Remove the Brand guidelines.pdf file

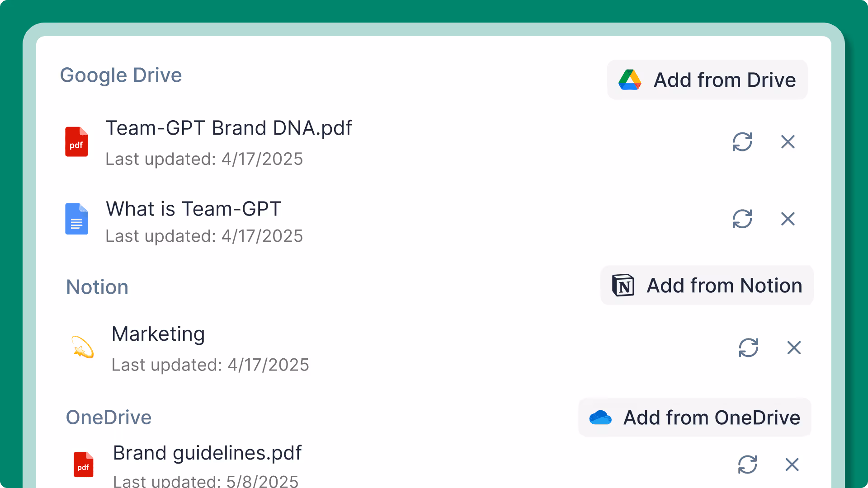point(792,465)
